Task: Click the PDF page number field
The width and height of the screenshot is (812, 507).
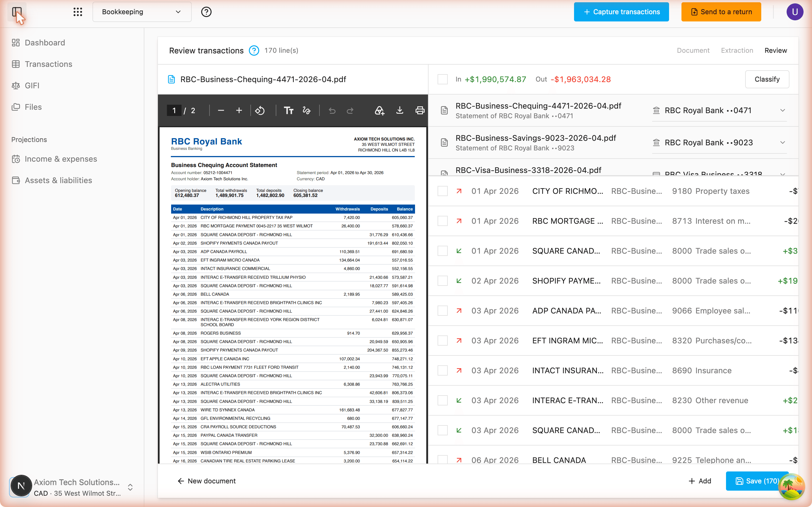Action: pyautogui.click(x=174, y=110)
